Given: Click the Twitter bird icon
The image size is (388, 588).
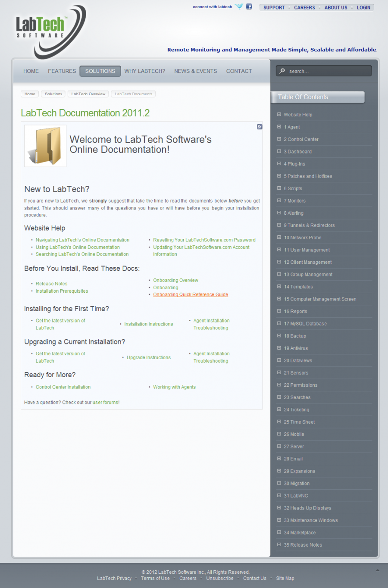Looking at the screenshot, I should [x=239, y=7].
